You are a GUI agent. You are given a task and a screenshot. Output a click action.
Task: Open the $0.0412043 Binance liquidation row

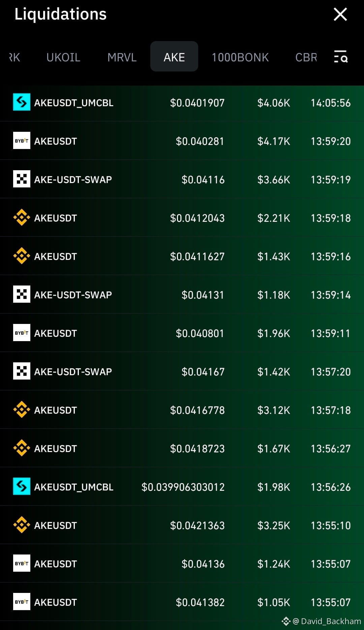click(182, 218)
